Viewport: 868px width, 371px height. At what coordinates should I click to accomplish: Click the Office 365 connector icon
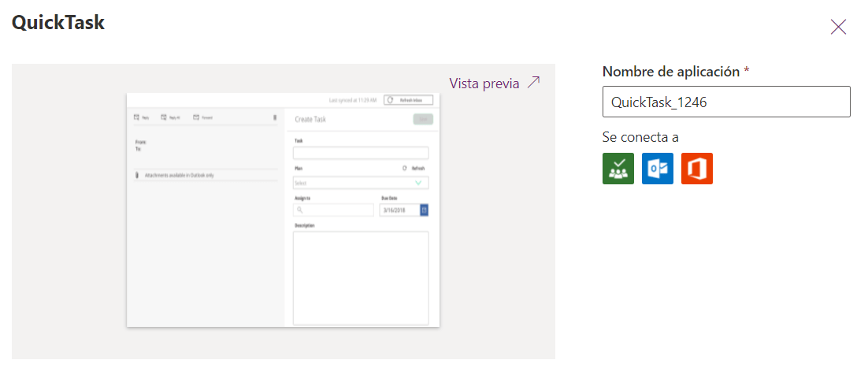pos(696,169)
